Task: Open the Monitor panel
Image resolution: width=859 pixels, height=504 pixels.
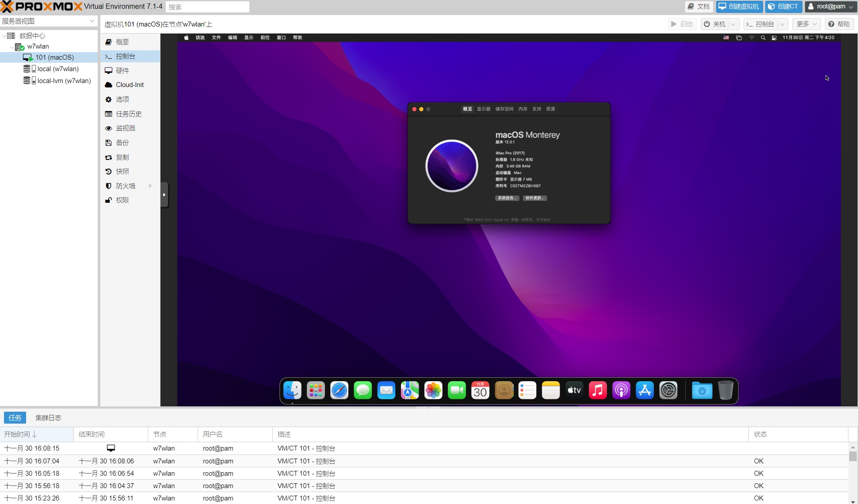Action: click(130, 128)
